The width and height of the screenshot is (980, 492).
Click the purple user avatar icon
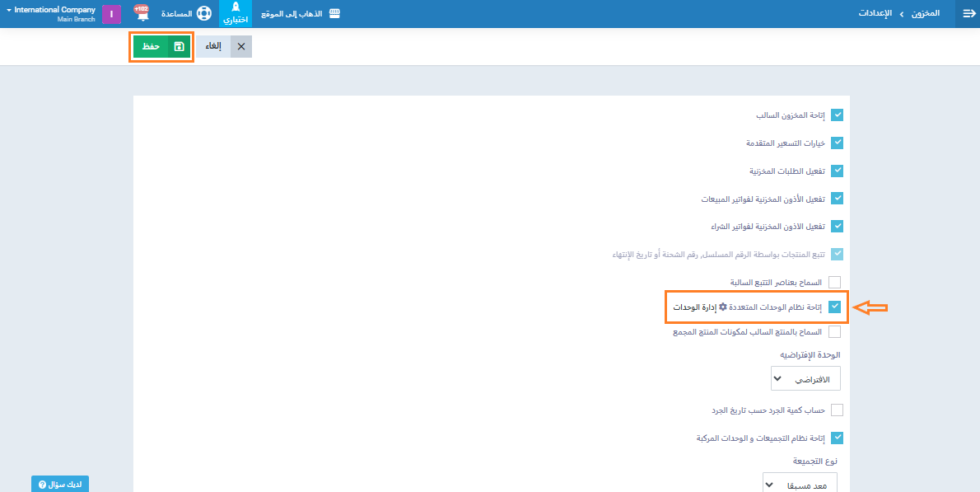(111, 14)
